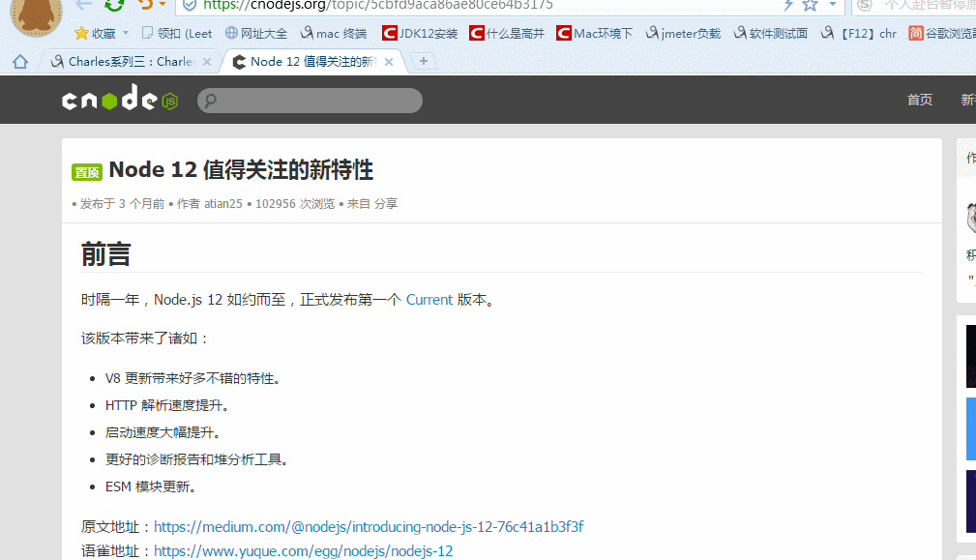Click the magnifier icon in search box
Viewport: 976px width, 560px height.
(211, 101)
